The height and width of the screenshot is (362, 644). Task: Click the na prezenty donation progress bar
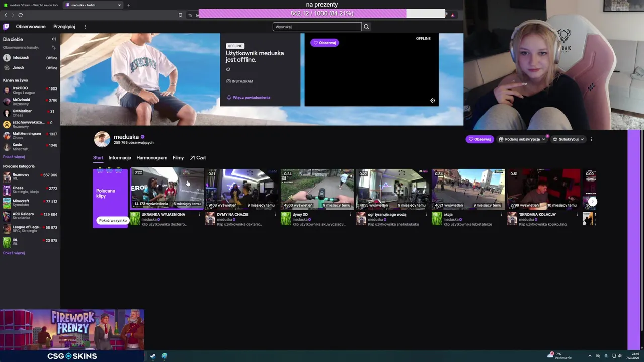[322, 14]
